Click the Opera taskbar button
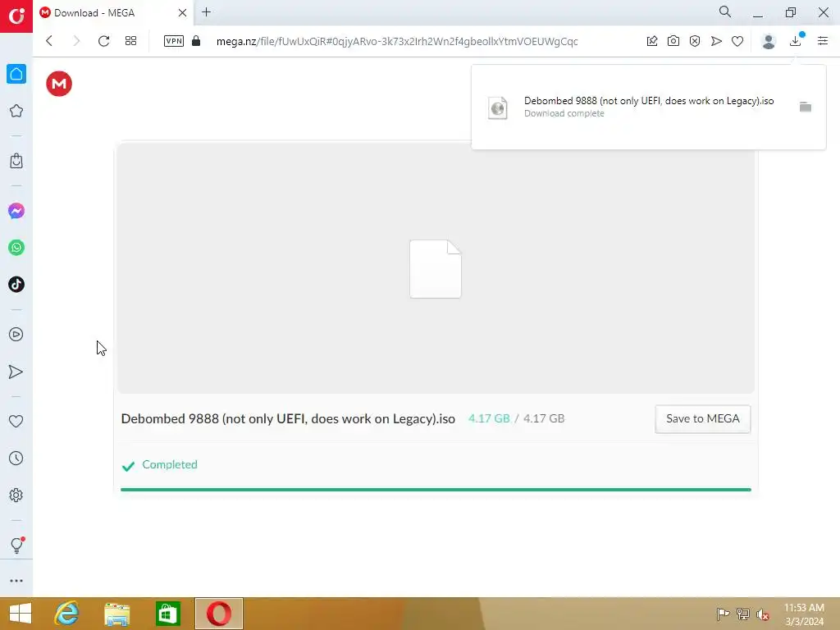The height and width of the screenshot is (630, 840). point(218,614)
